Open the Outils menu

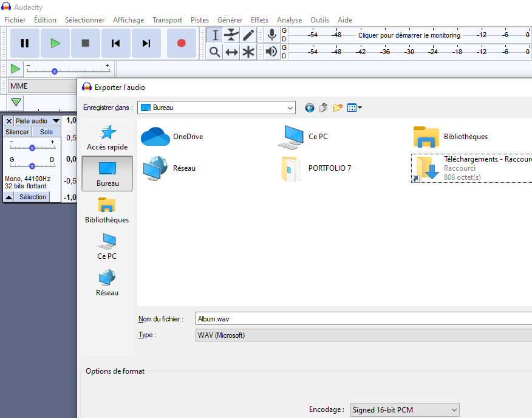coord(319,20)
